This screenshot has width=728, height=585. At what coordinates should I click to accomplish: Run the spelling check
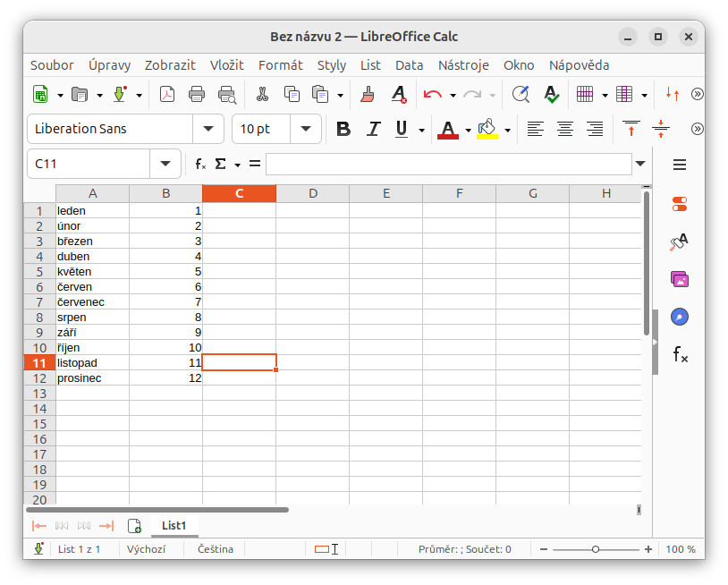click(x=551, y=93)
